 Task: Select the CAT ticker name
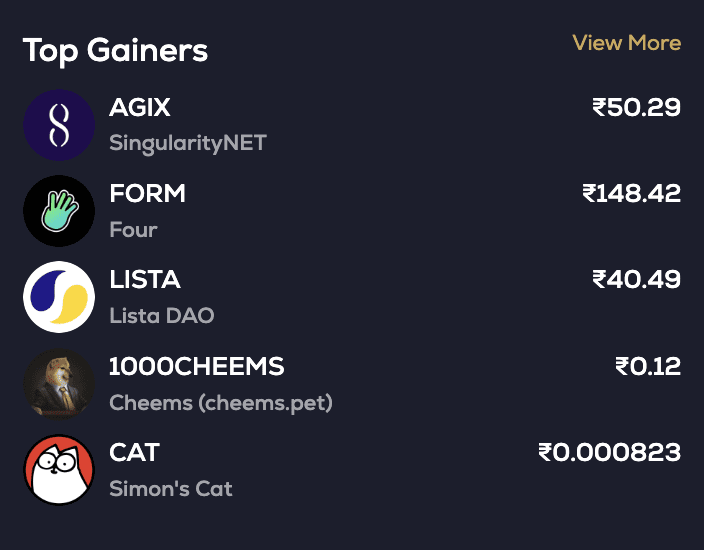(x=134, y=453)
